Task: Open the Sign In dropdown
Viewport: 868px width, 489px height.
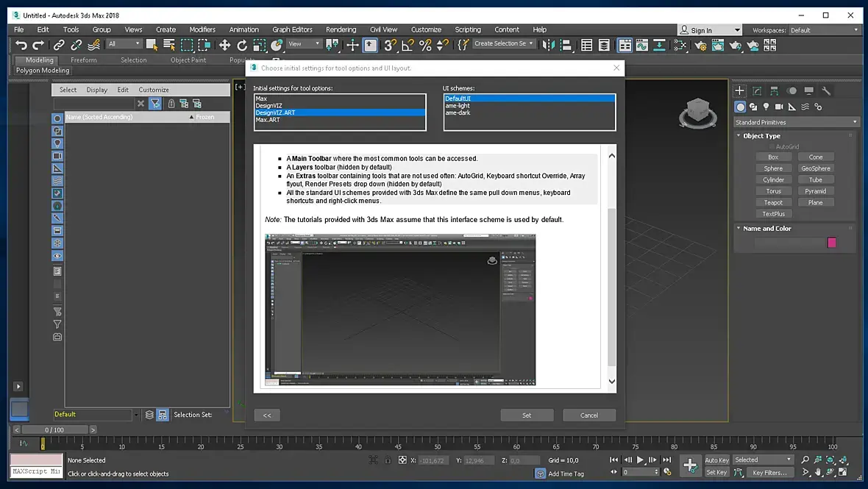Action: (x=710, y=30)
